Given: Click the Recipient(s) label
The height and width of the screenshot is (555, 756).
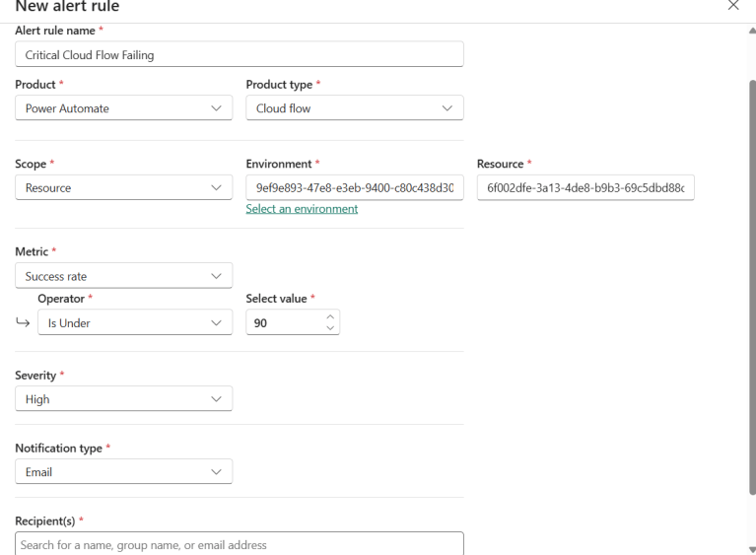Looking at the screenshot, I should (44, 521).
